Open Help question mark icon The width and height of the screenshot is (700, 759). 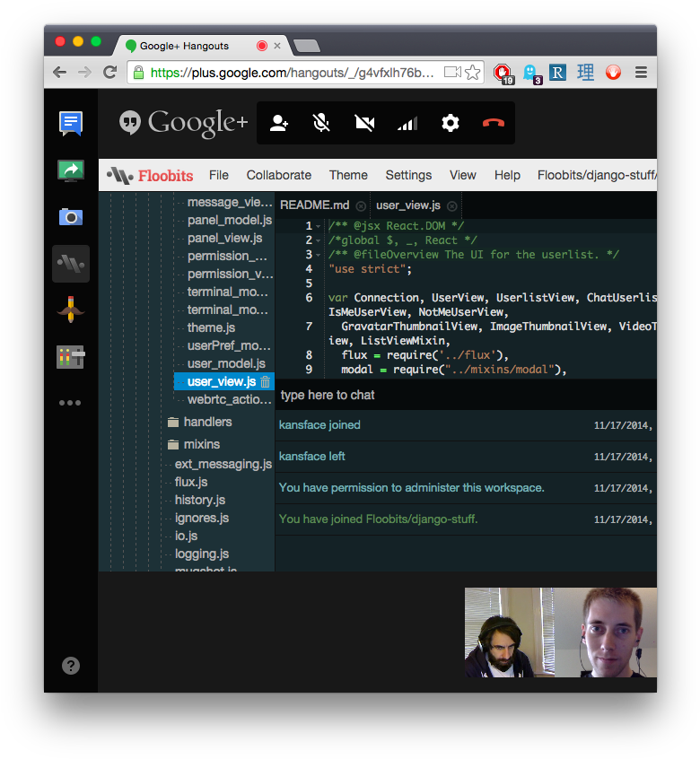coord(71,666)
